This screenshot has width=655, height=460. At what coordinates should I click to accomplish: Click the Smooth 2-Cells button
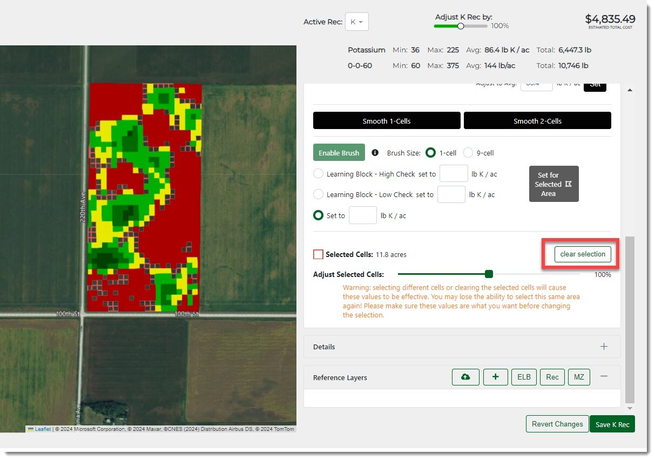click(x=536, y=120)
